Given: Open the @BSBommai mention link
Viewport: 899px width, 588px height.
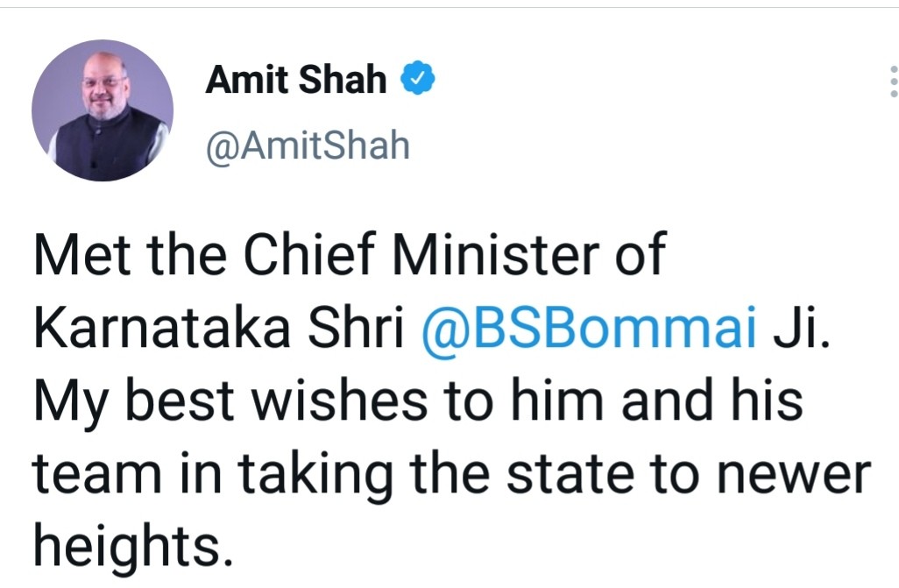Looking at the screenshot, I should [589, 328].
